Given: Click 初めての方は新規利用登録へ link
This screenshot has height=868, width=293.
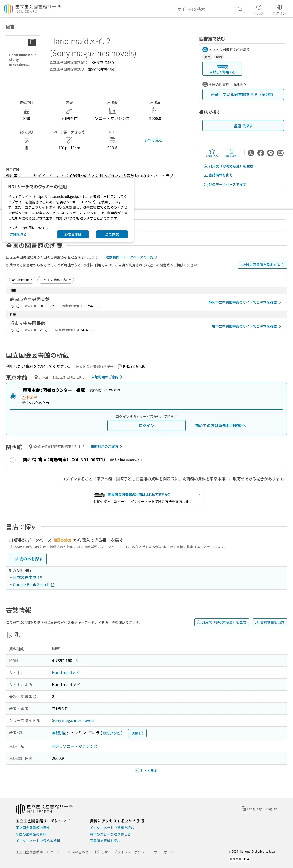Looking at the screenshot, I should [x=220, y=426].
